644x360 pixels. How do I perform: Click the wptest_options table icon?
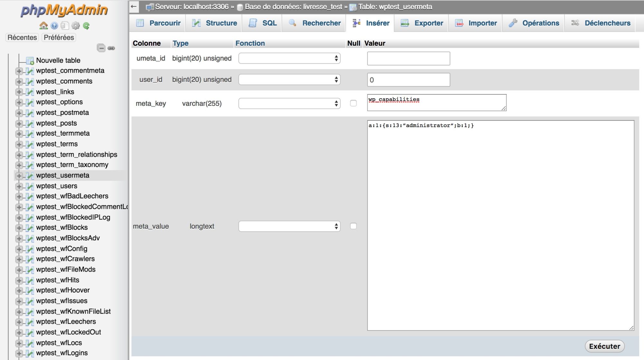tap(30, 102)
